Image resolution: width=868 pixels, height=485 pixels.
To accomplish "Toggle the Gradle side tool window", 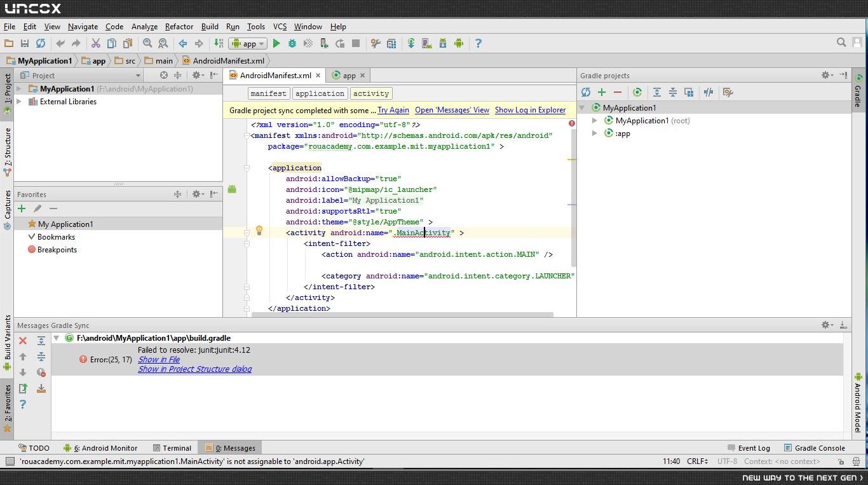I will pyautogui.click(x=858, y=92).
